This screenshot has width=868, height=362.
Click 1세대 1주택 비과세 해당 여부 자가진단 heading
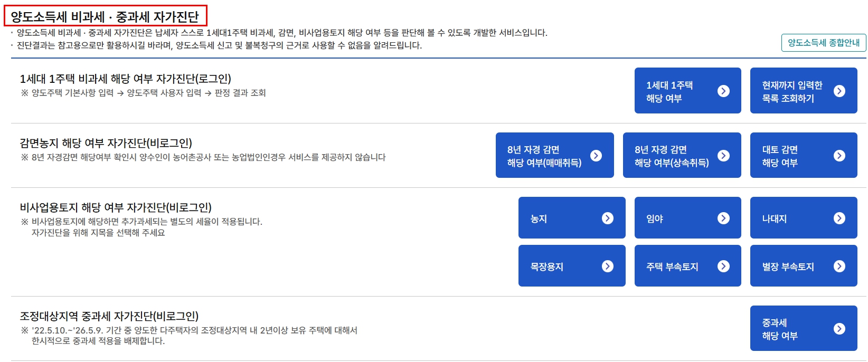pos(126,79)
